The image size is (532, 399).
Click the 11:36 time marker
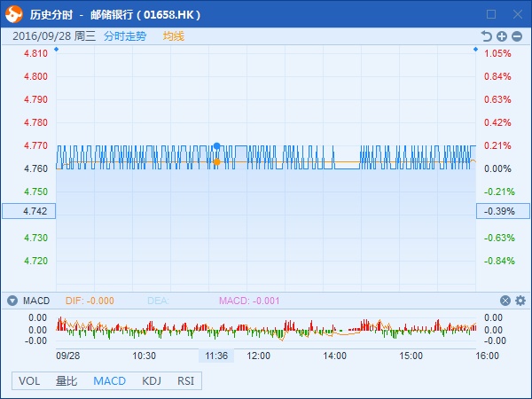pos(216,356)
